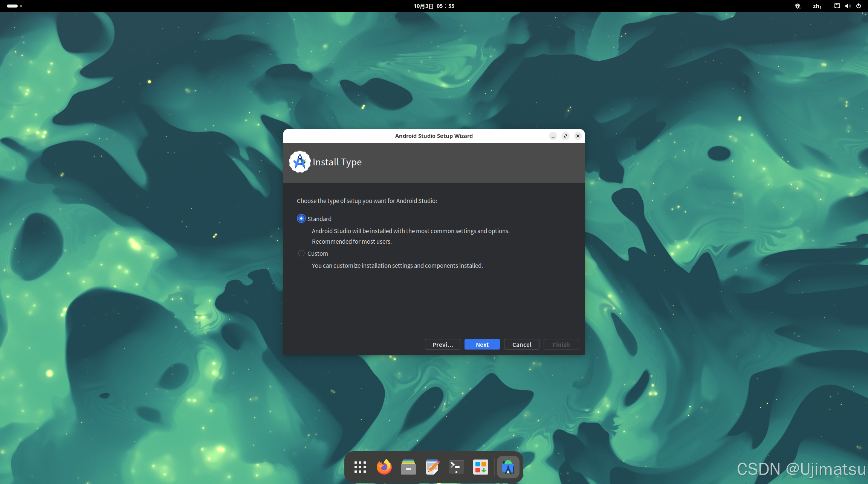The image size is (868, 484).
Task: Select the Standard install type
Action: click(301, 218)
